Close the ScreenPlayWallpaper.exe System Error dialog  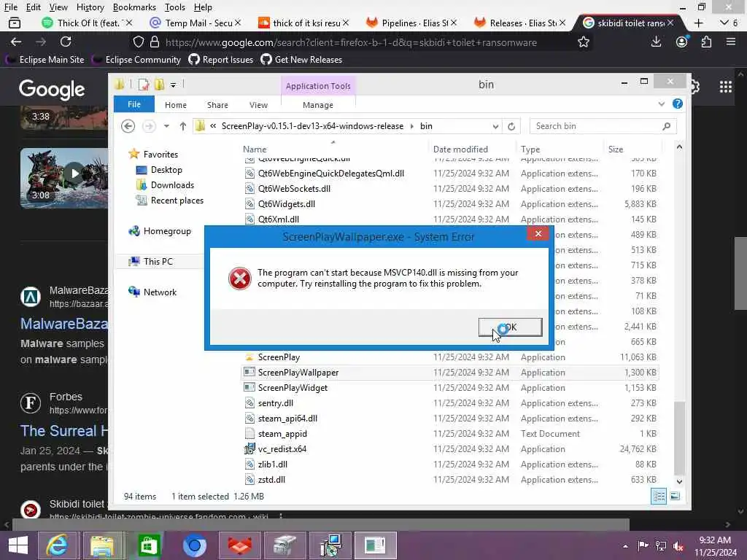[538, 233]
